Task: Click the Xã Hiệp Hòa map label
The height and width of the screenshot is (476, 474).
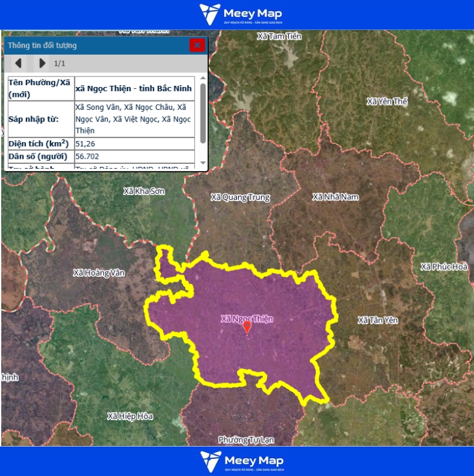Action: pyautogui.click(x=129, y=416)
